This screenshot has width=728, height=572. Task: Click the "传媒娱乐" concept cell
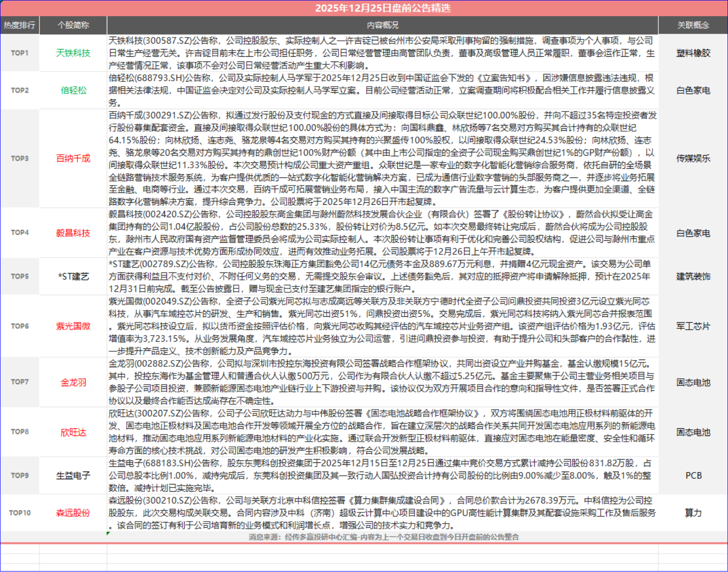[693, 158]
